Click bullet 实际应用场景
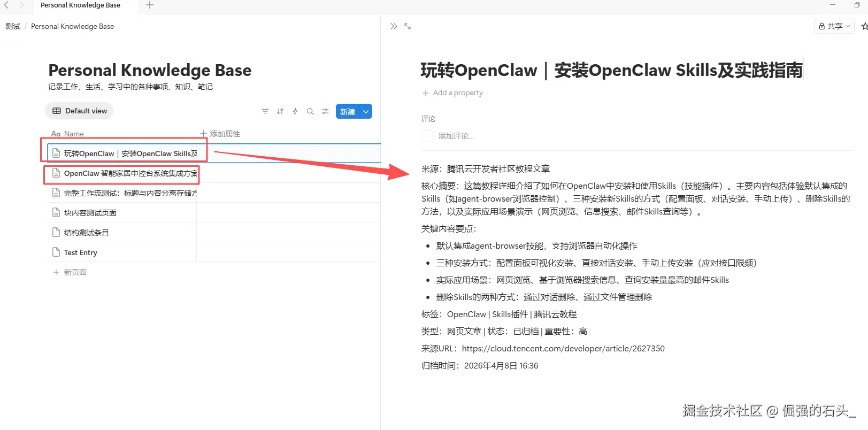This screenshot has width=868, height=430. click(582, 280)
